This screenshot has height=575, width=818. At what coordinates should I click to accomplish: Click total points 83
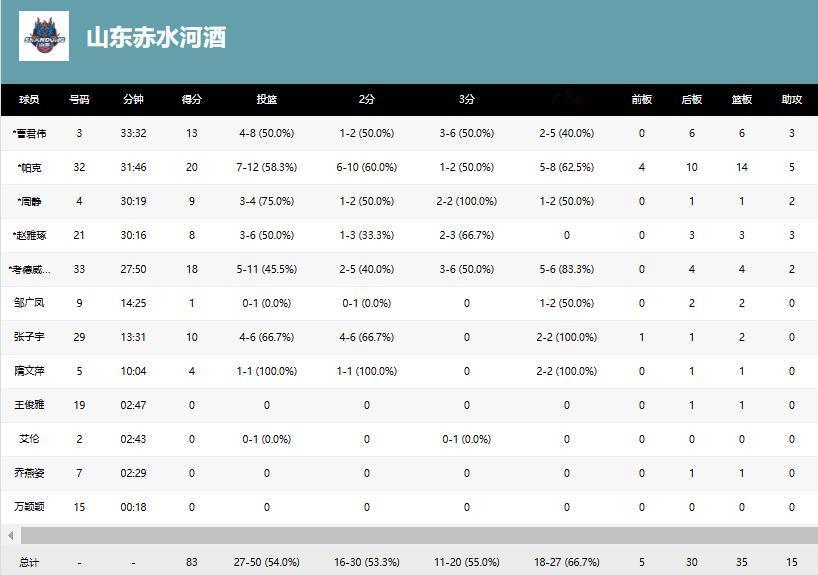[192, 562]
